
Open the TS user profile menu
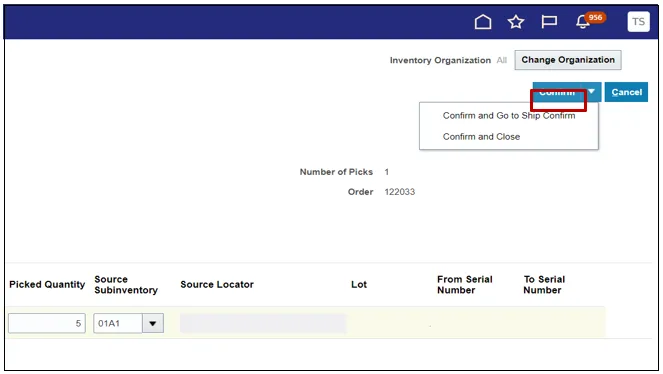[638, 22]
